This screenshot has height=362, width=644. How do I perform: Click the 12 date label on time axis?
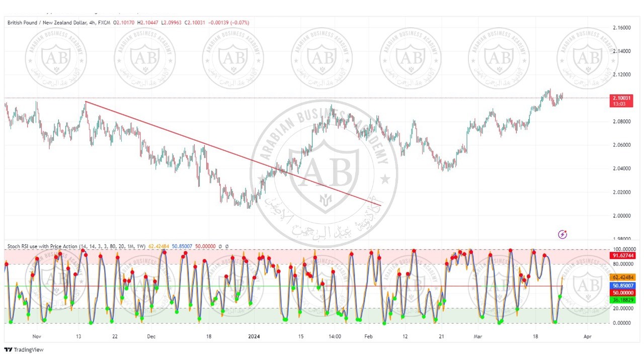pyautogui.click(x=405, y=336)
